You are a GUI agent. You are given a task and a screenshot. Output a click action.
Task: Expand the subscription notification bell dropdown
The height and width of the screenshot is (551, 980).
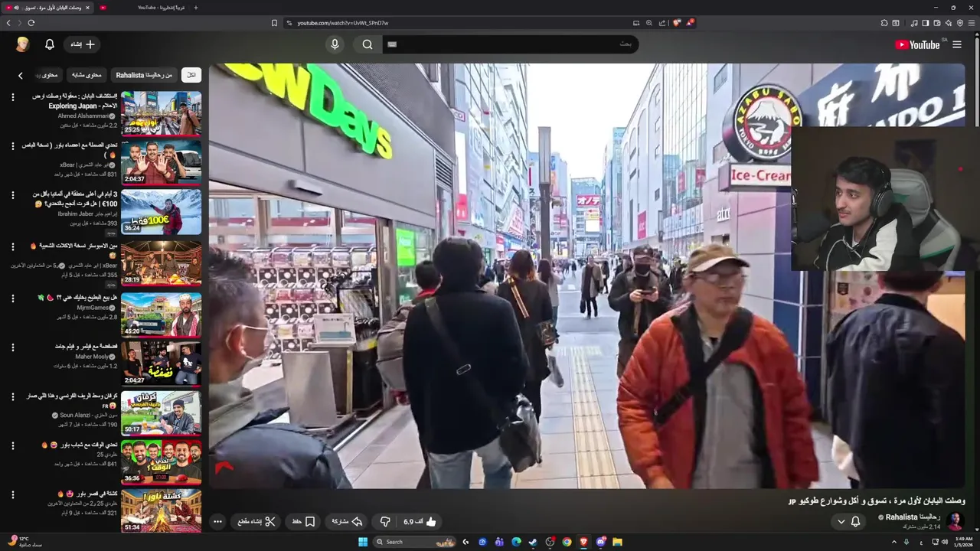tap(848, 521)
